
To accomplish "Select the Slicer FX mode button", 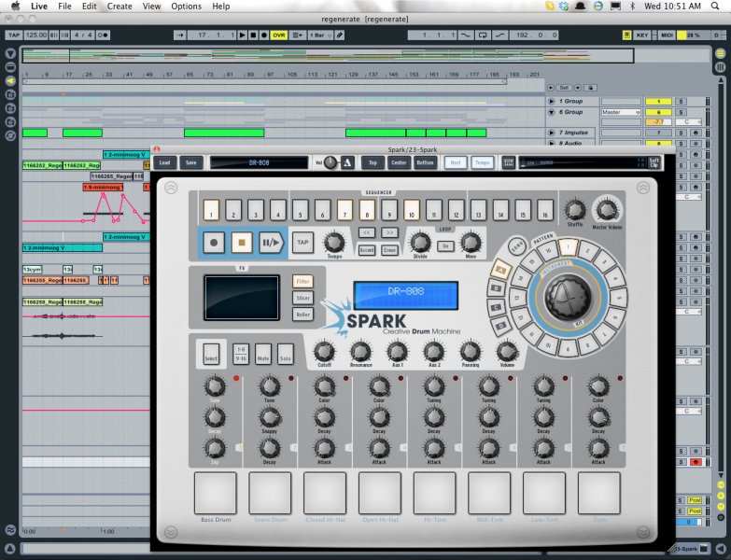I will pos(302,298).
